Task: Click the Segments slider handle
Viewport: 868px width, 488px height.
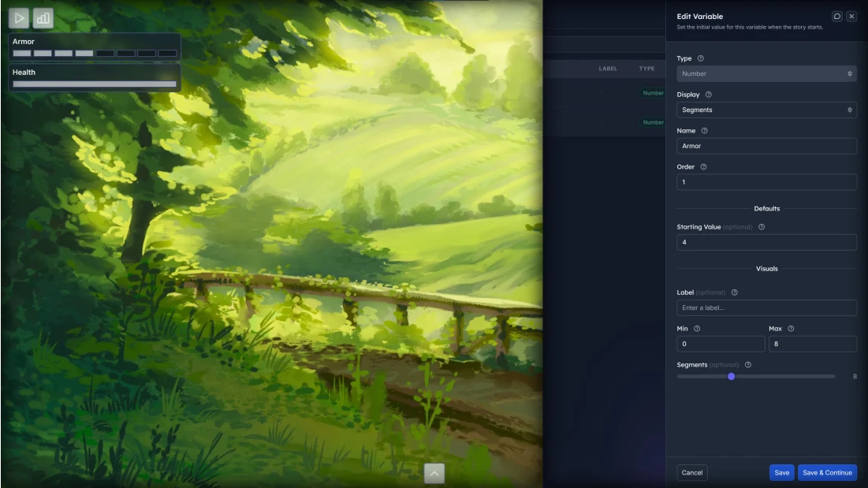Action: 732,377
